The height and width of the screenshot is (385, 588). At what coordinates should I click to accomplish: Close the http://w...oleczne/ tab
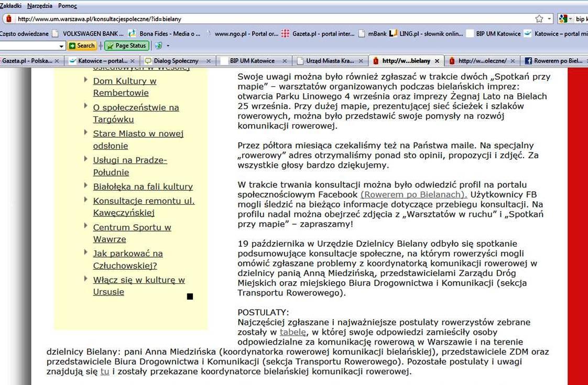(x=513, y=61)
